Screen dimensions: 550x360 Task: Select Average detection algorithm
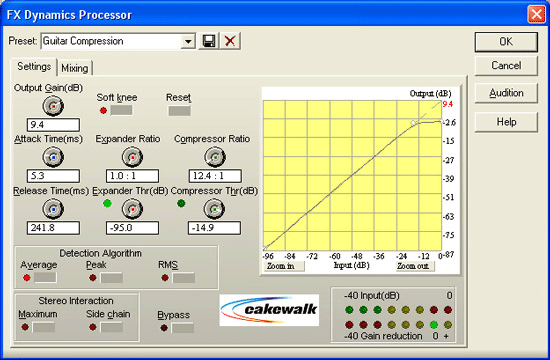[45, 278]
